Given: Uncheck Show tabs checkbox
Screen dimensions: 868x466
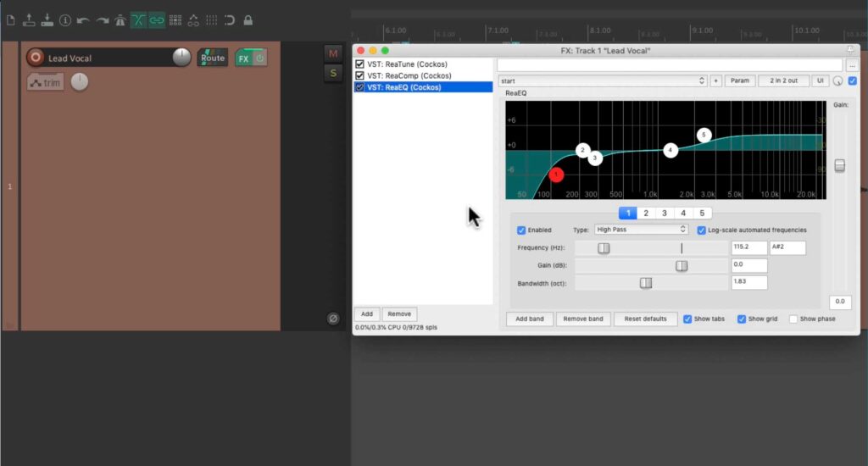Looking at the screenshot, I should pyautogui.click(x=687, y=319).
